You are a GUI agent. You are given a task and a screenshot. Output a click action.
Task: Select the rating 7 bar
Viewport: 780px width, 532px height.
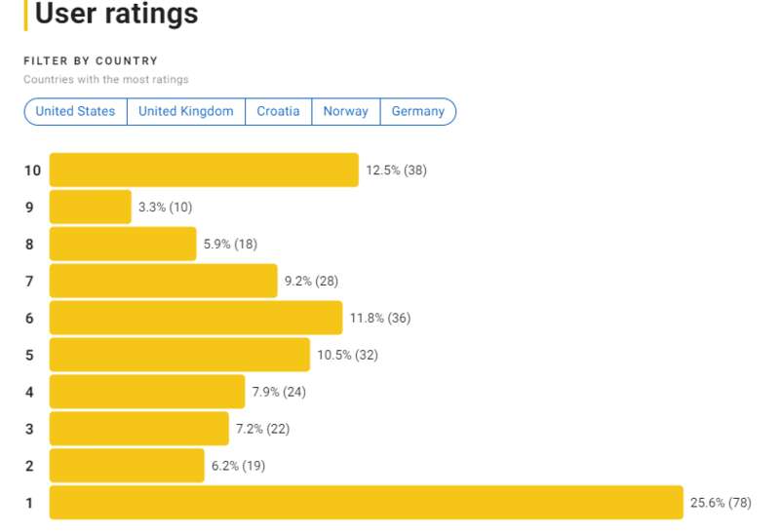(x=163, y=281)
